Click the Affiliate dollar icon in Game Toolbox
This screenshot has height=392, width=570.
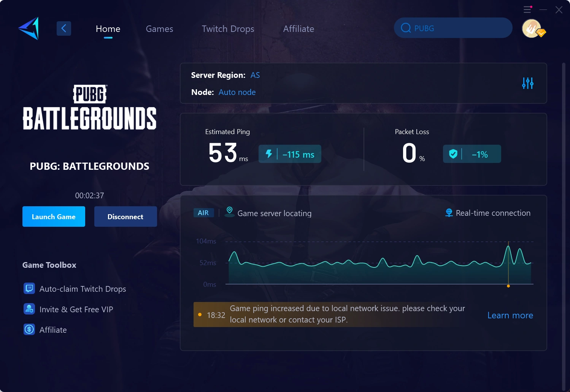click(29, 329)
